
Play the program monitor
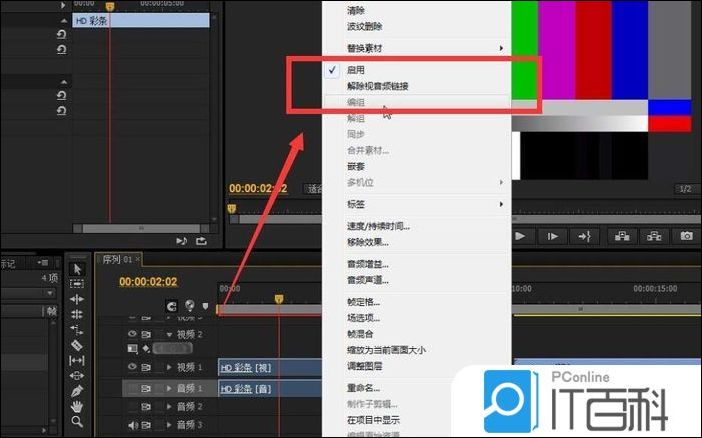(520, 236)
